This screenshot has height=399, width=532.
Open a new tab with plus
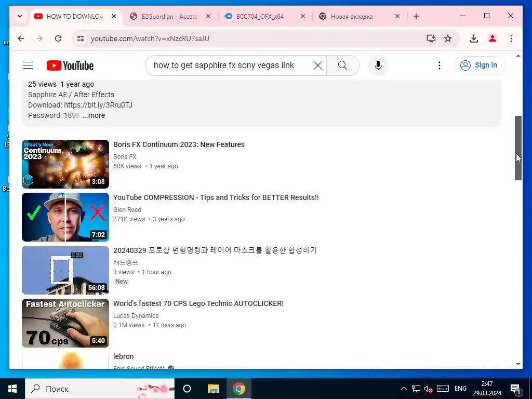click(416, 16)
